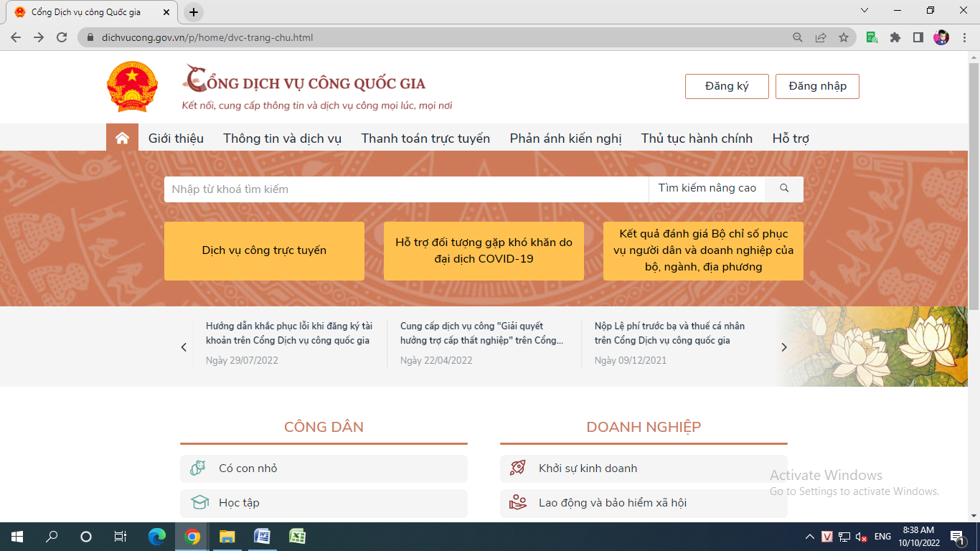Bookmark this page with the star icon
This screenshot has height=551, width=980.
pyautogui.click(x=844, y=37)
